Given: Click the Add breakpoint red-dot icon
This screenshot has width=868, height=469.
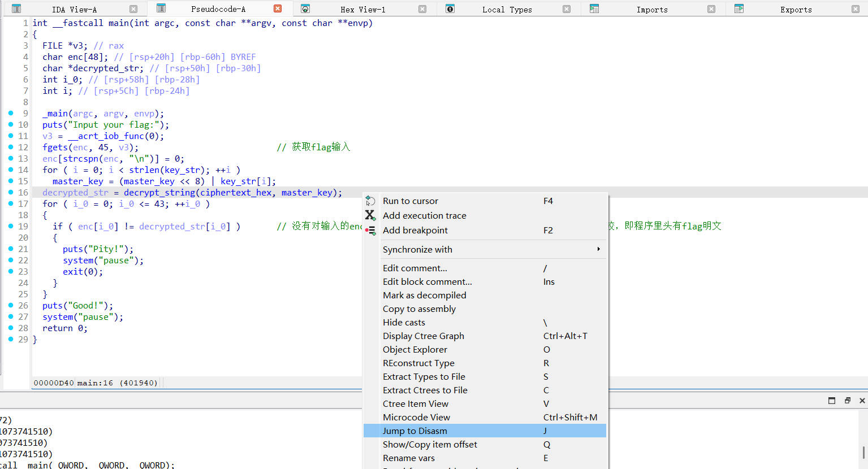Looking at the screenshot, I should click(x=370, y=231).
